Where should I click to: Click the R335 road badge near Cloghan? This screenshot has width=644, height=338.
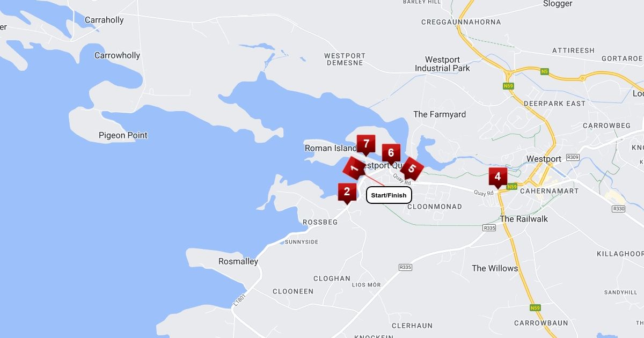click(405, 267)
